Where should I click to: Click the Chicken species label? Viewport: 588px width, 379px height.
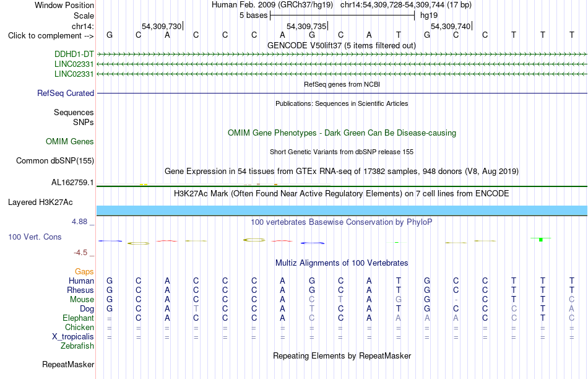pyautogui.click(x=79, y=327)
